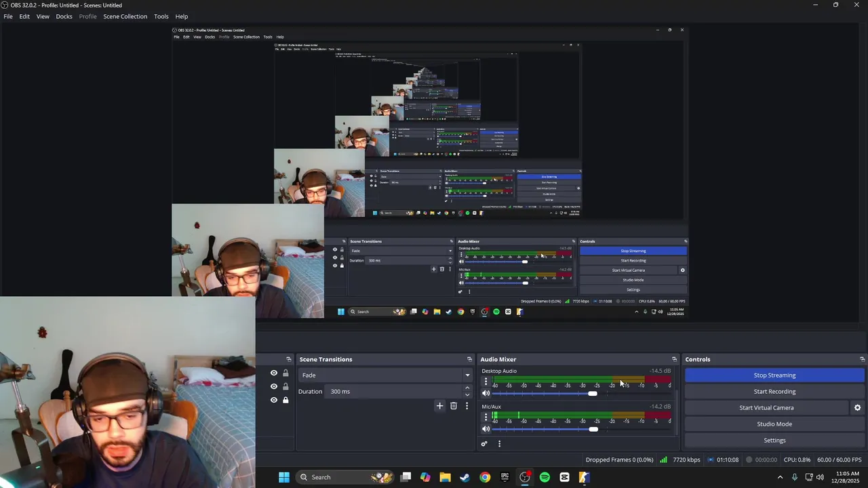
Task: Open virtual camera settings gear icon
Action: pyautogui.click(x=857, y=408)
